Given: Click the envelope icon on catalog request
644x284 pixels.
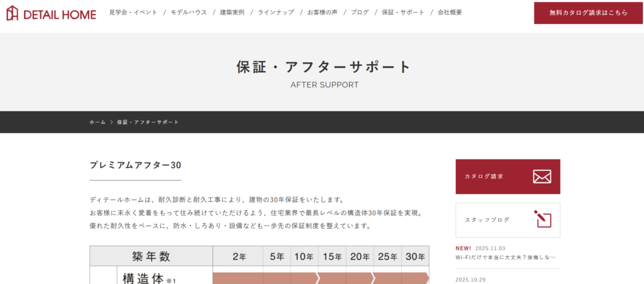Looking at the screenshot, I should pos(541,177).
